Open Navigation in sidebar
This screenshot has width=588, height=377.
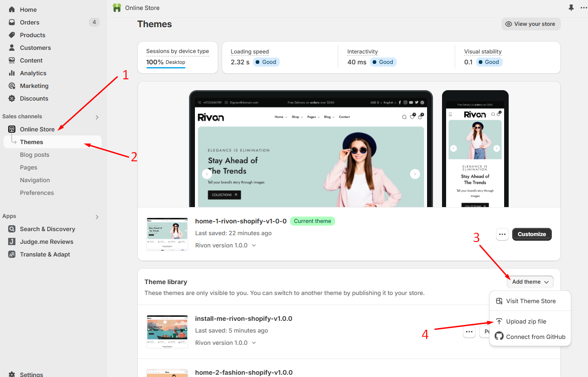point(35,180)
